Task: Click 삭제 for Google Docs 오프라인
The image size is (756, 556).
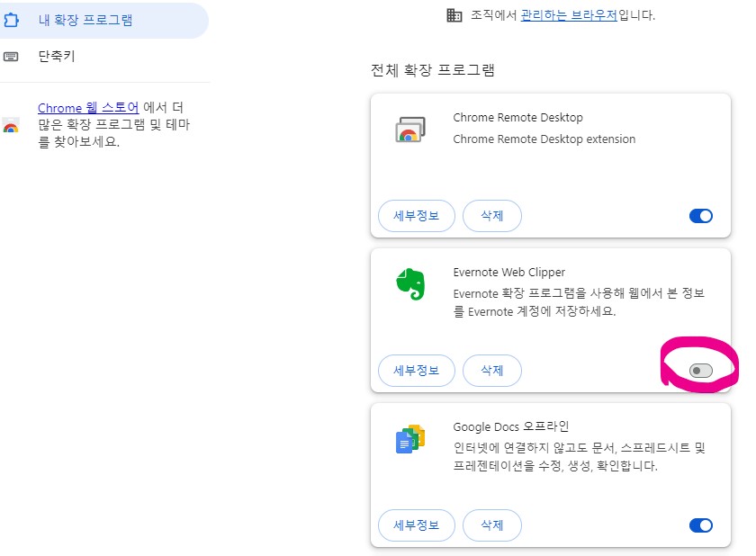Action: coord(492,525)
